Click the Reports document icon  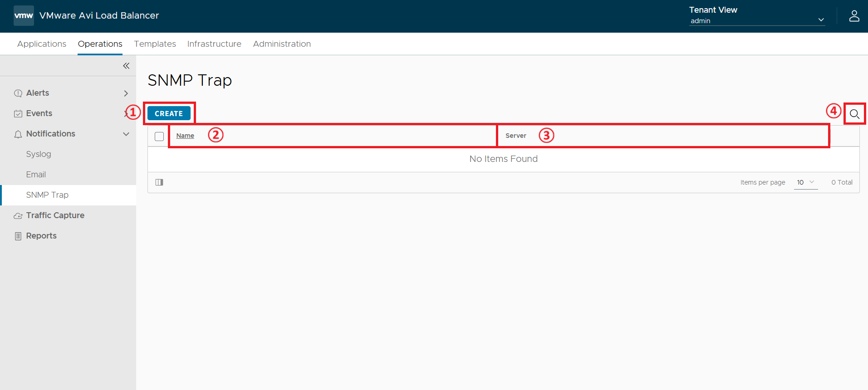[x=18, y=236]
